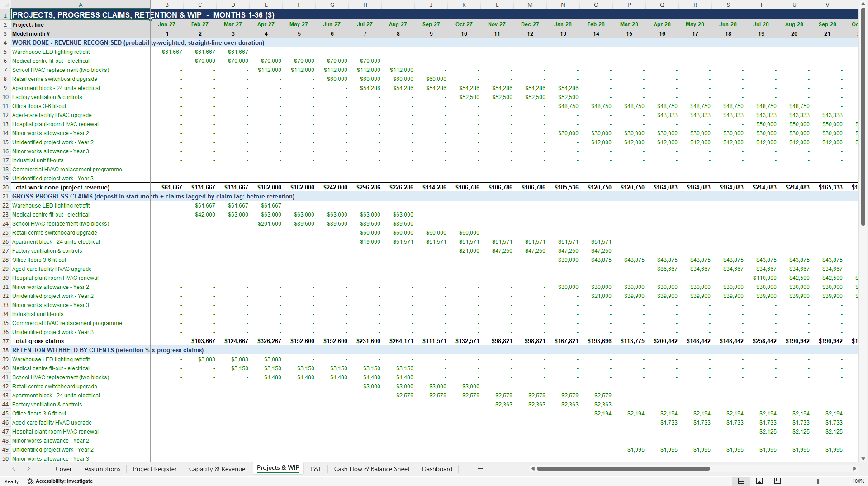The width and height of the screenshot is (868, 486).
Task: Open sheet tab options three-dots handle
Action: (522, 469)
